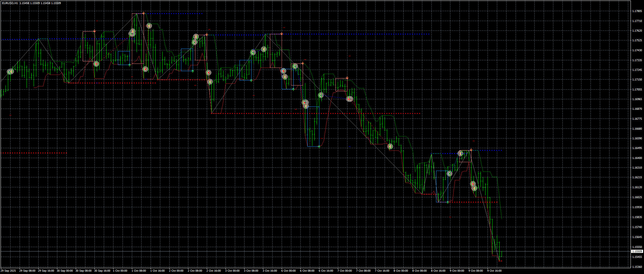Click the 1.16870 price axis label
644x274 pixels.
pos(637,109)
